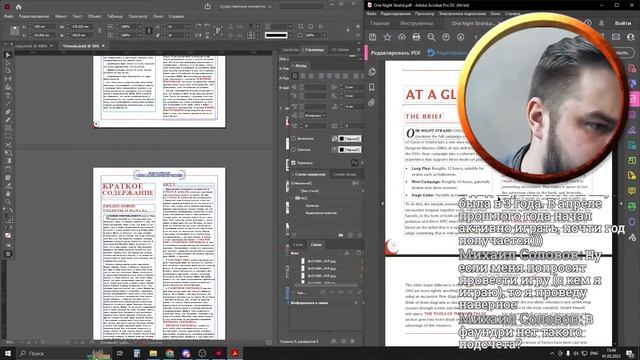Click the Редактировать link in Edit PDF bar
The height and width of the screenshot is (360, 640).
coord(447,53)
